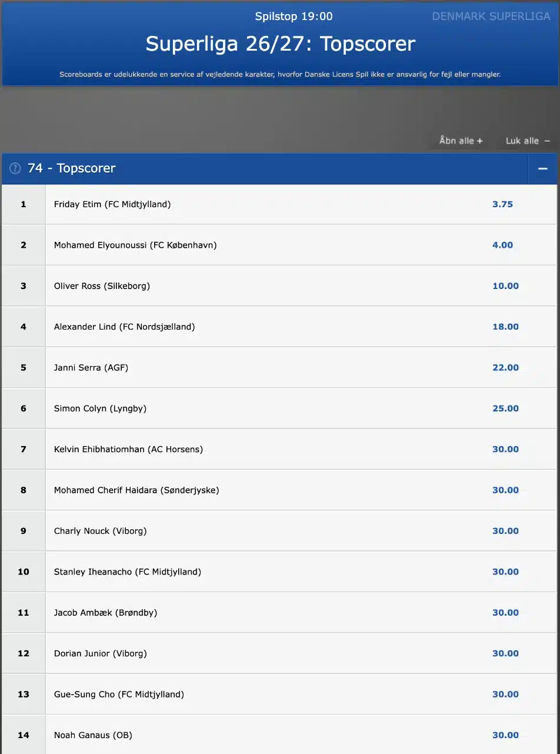Select odds 30.00 for Stanley Iheanacho
Viewport: 560px width, 754px height.
505,572
